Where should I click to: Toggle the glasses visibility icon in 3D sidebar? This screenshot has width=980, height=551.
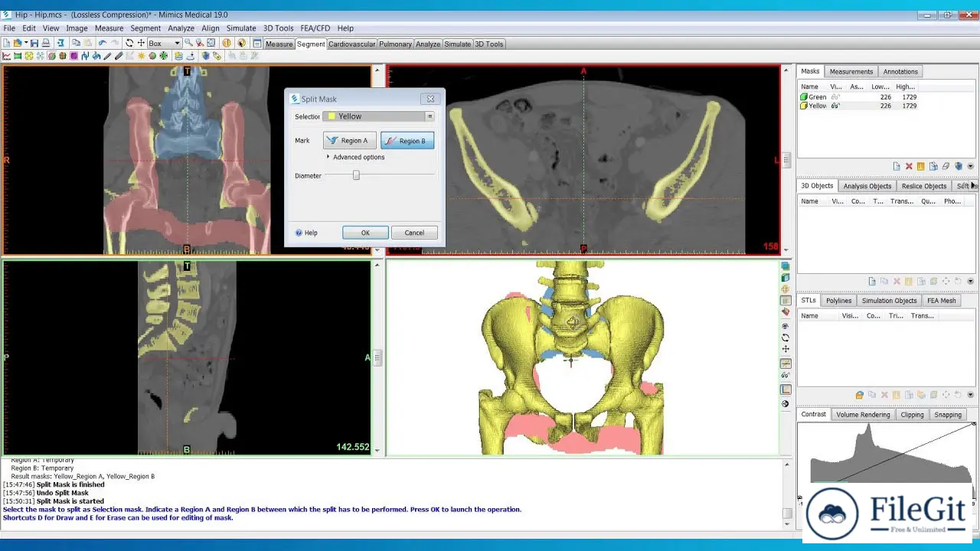tap(786, 375)
